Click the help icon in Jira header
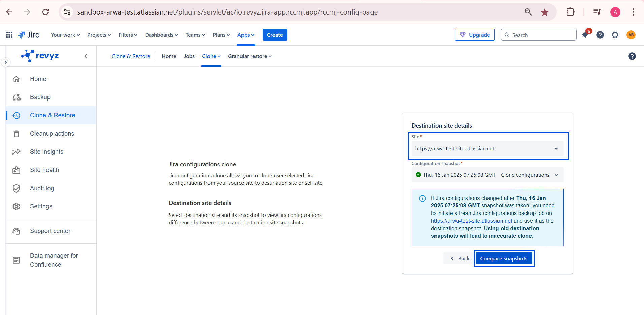The image size is (644, 315). tap(600, 35)
